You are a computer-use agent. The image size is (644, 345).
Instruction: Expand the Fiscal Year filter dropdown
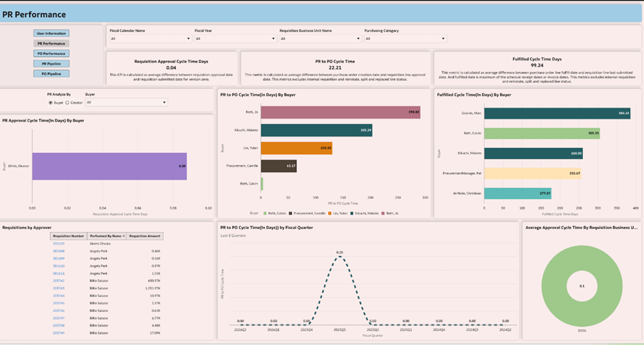coord(236,38)
